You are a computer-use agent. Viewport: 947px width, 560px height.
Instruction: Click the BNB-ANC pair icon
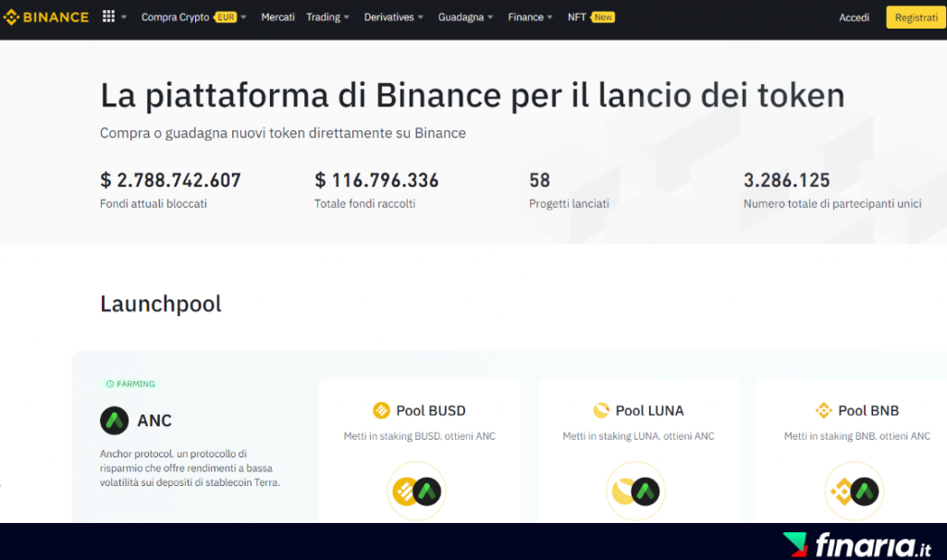coord(855,492)
